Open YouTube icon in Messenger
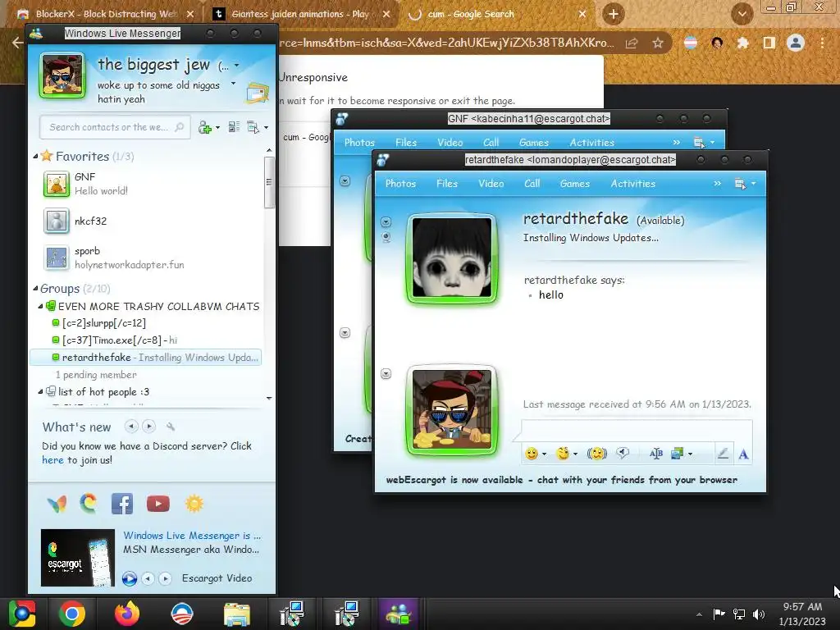 click(x=158, y=504)
